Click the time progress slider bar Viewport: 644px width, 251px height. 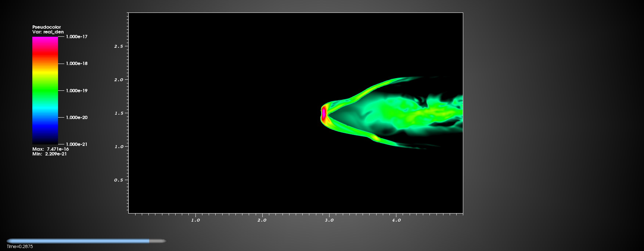(x=86, y=241)
